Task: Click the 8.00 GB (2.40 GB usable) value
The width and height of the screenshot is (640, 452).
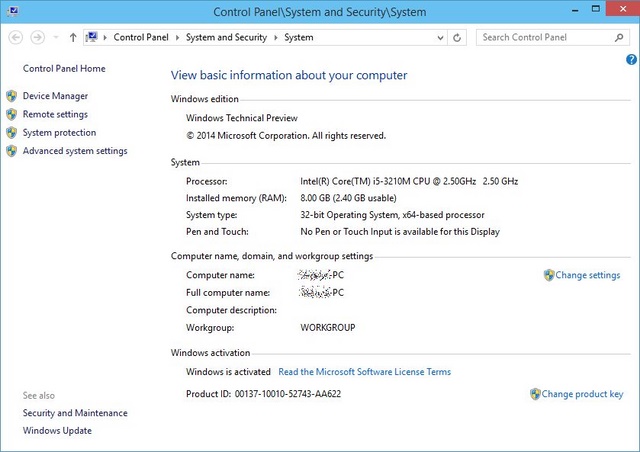Action: click(348, 198)
